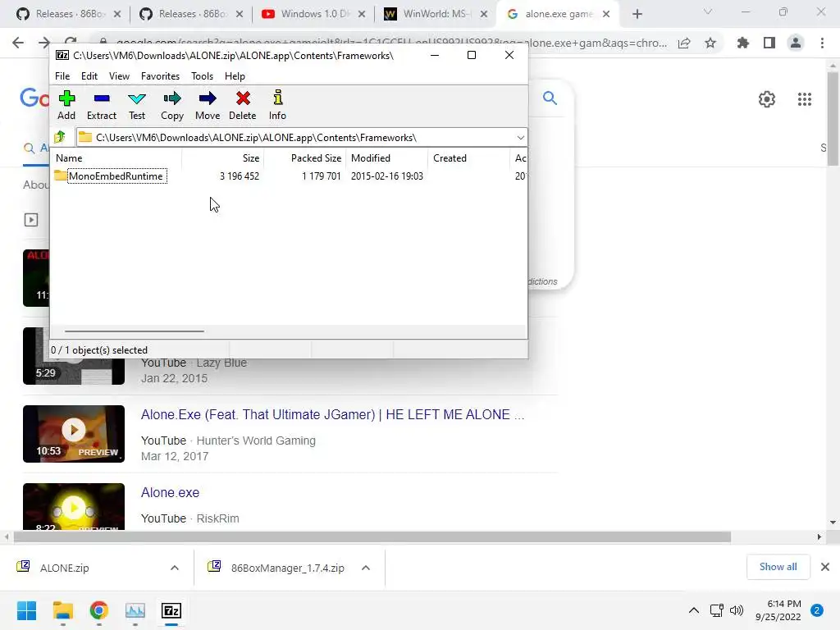The height and width of the screenshot is (630, 840).
Task: Open the 86BoxManager_1.7.4.zip download item
Action: point(288,568)
